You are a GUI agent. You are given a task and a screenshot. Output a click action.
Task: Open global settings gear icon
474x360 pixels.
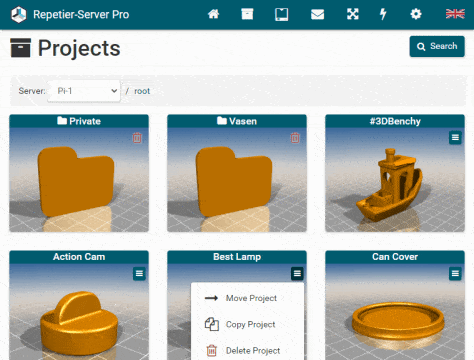point(416,14)
